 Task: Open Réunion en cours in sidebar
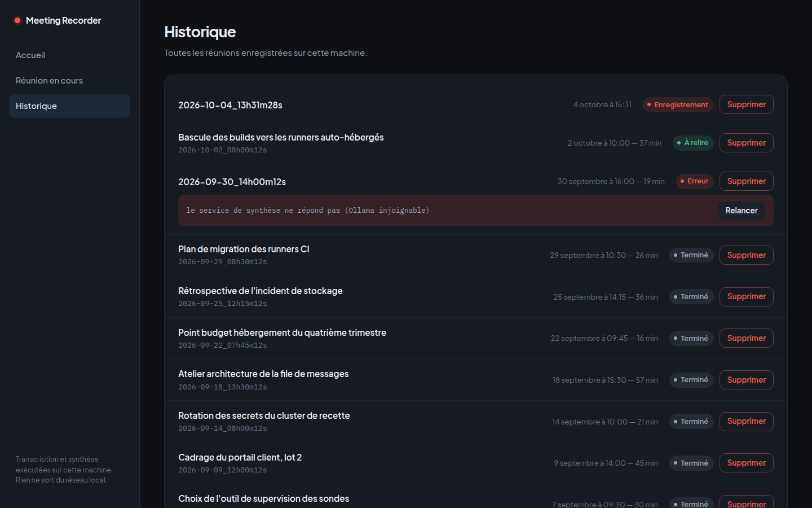pos(69,81)
